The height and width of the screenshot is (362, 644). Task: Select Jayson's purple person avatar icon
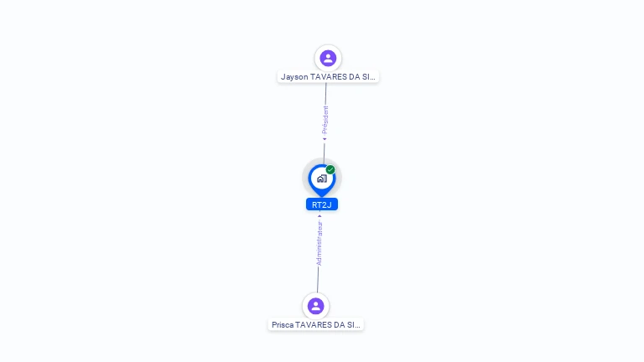pos(328,59)
